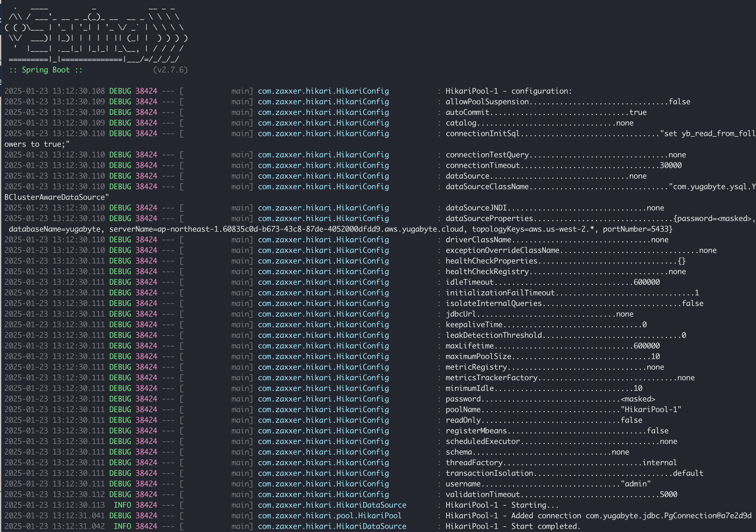Image resolution: width=756 pixels, height=532 pixels.
Task: Click 'HikariPool-1 - Start completed.' message
Action: click(513, 526)
